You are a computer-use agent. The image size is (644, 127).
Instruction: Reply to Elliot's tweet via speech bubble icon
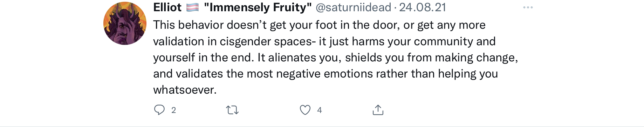coord(159,110)
